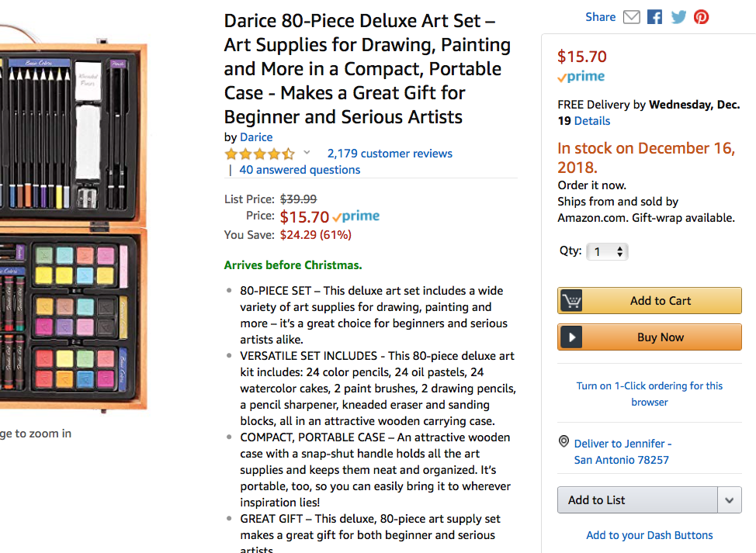Click the Add to List button
Image resolution: width=756 pixels, height=553 pixels.
coord(636,500)
